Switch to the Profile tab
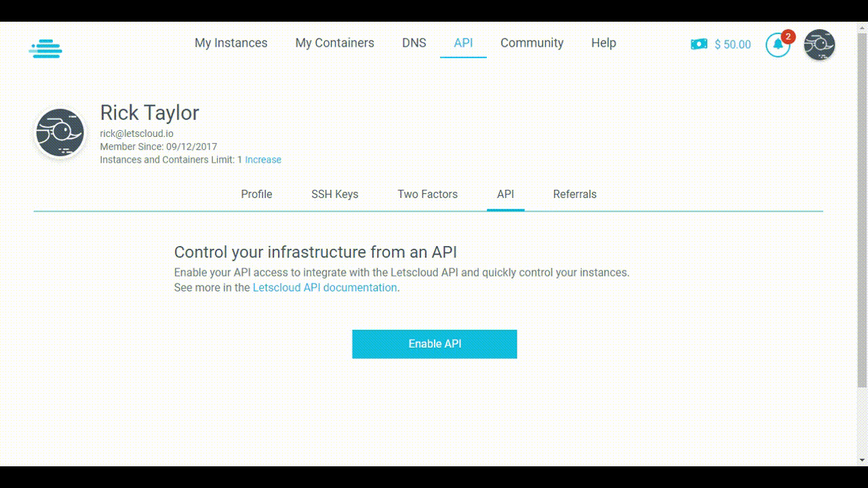This screenshot has width=868, height=488. pyautogui.click(x=256, y=195)
